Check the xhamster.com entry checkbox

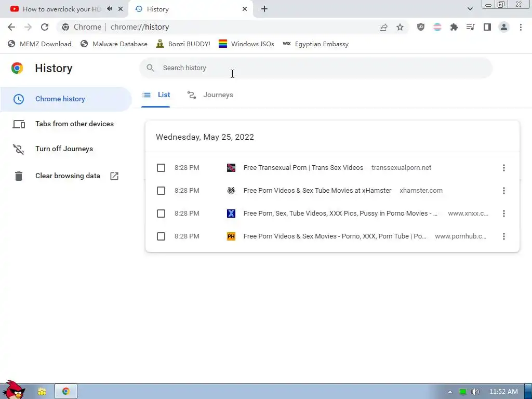pos(161,191)
